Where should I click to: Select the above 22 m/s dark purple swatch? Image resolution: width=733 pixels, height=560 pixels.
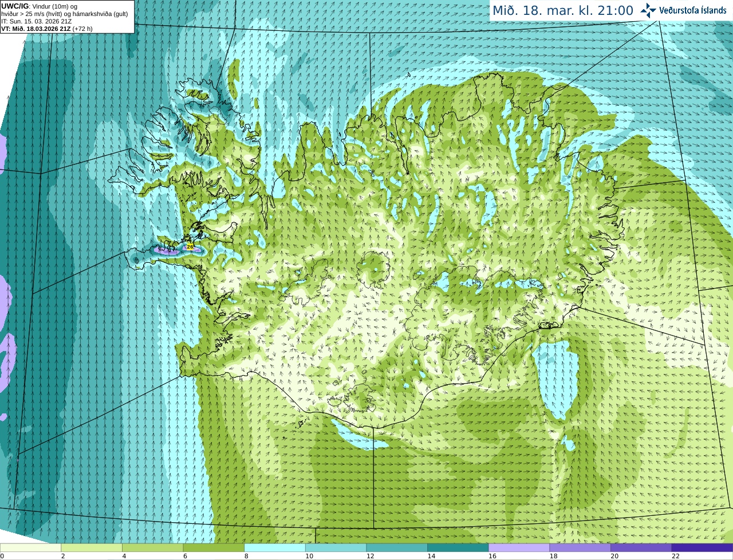pyautogui.click(x=702, y=547)
